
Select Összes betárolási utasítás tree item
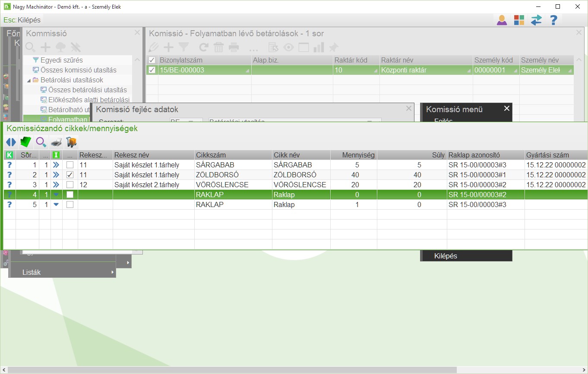(88, 90)
